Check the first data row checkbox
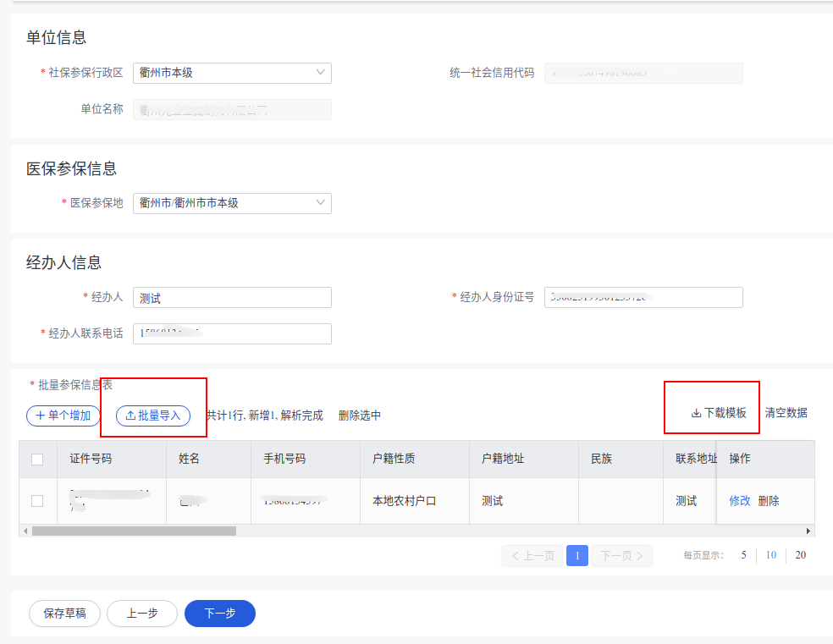This screenshot has height=644, width=833. click(x=37, y=501)
